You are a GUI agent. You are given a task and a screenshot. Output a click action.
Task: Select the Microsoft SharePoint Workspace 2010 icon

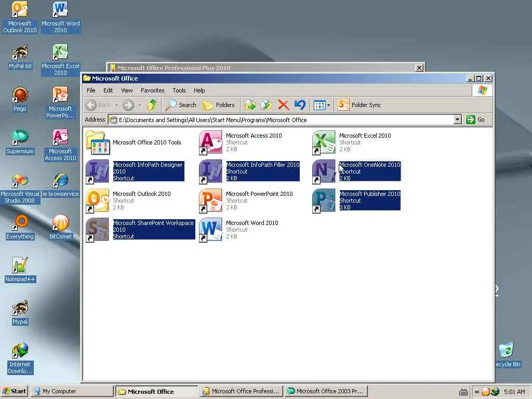coord(98,230)
